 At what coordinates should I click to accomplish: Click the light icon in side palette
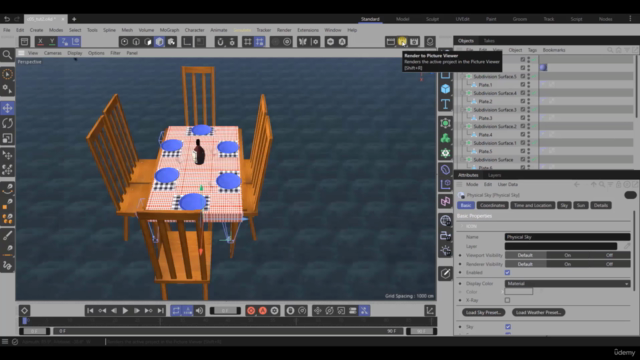click(445, 250)
